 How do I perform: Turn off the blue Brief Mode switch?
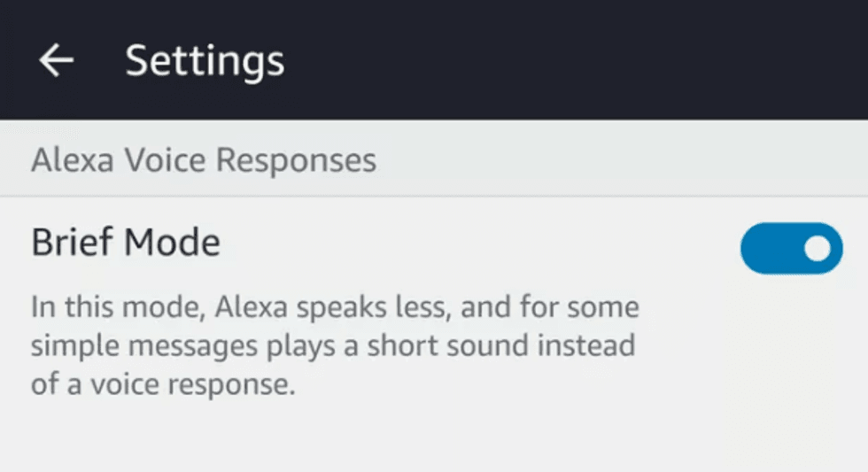(791, 249)
